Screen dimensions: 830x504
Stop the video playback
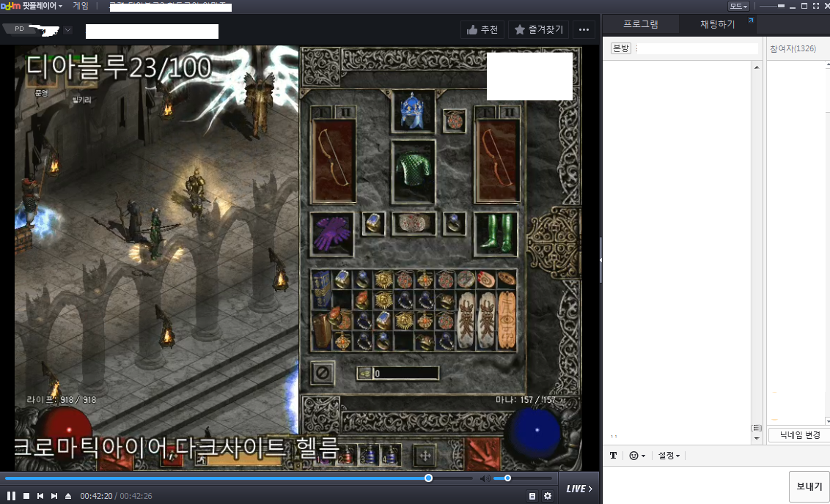tap(26, 496)
